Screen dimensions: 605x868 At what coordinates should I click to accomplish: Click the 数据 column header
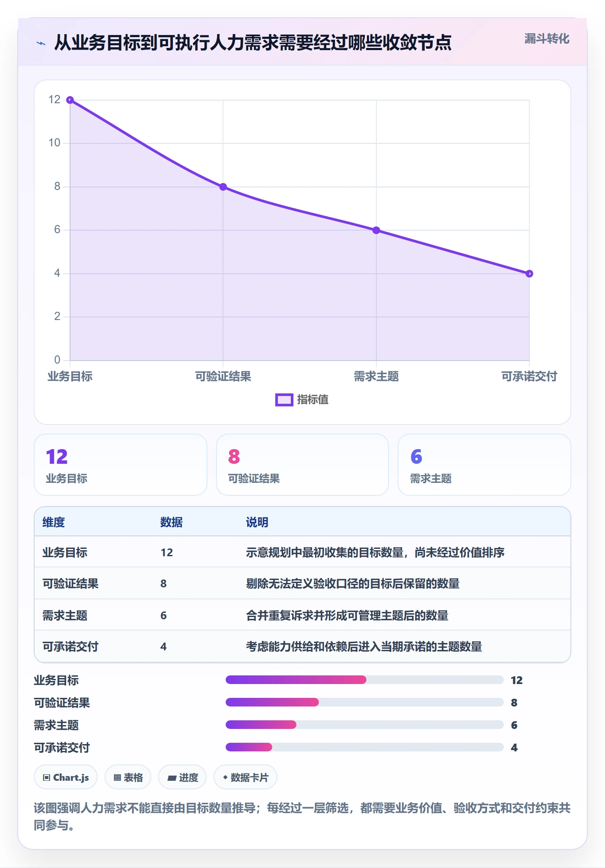[x=172, y=522]
